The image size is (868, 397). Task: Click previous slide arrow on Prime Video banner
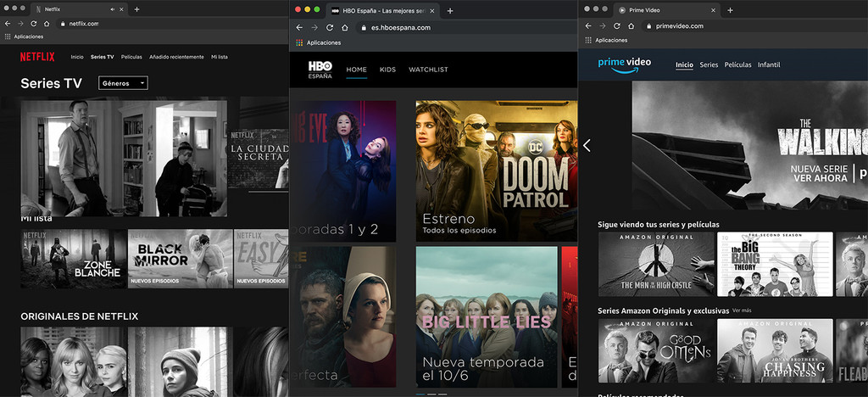coord(587,146)
